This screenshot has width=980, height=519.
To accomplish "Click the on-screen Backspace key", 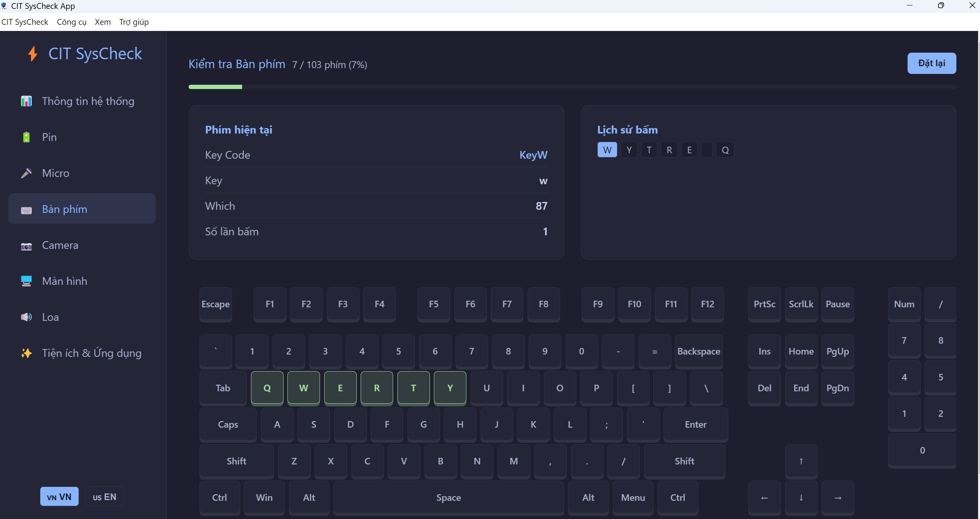I will pos(698,351).
